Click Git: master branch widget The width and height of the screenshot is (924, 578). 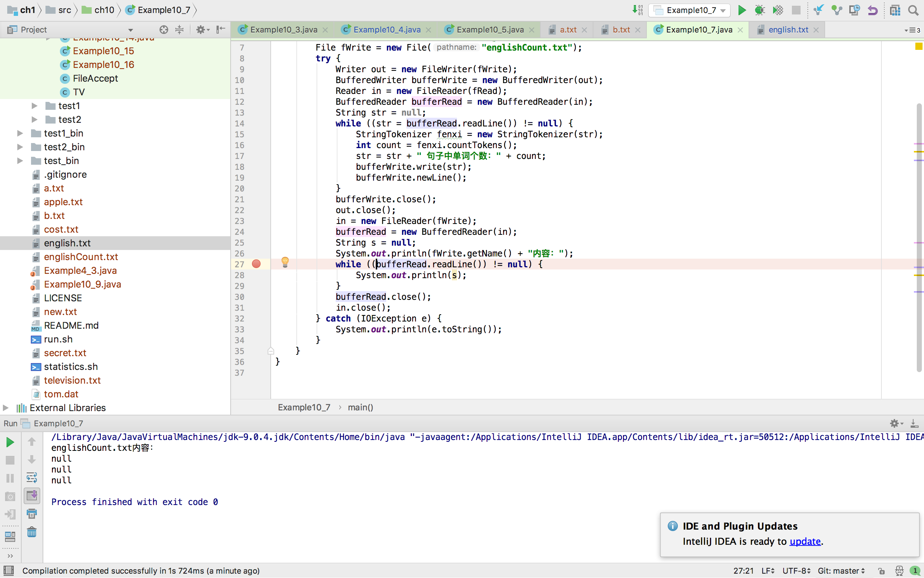[841, 571]
